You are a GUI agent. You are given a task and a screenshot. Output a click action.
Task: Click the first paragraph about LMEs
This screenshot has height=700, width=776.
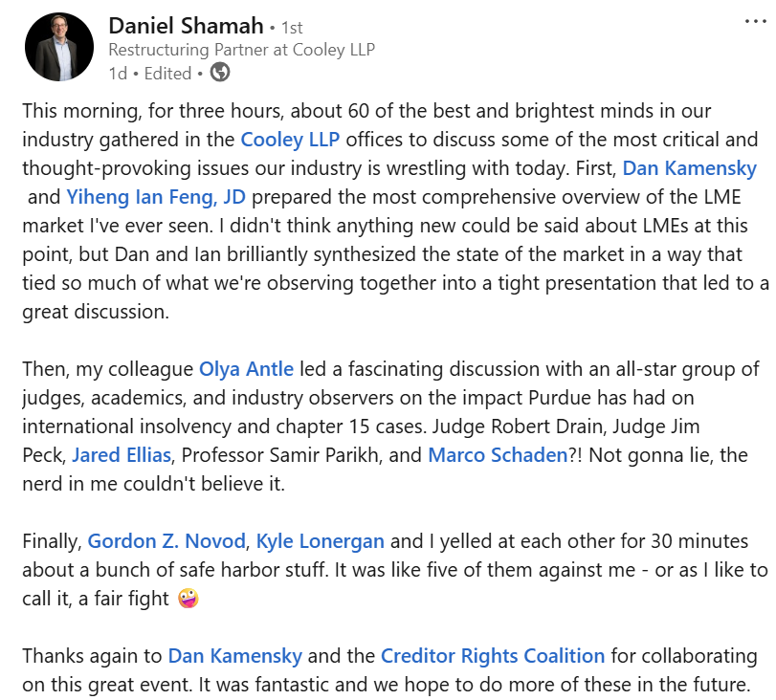coord(395,211)
